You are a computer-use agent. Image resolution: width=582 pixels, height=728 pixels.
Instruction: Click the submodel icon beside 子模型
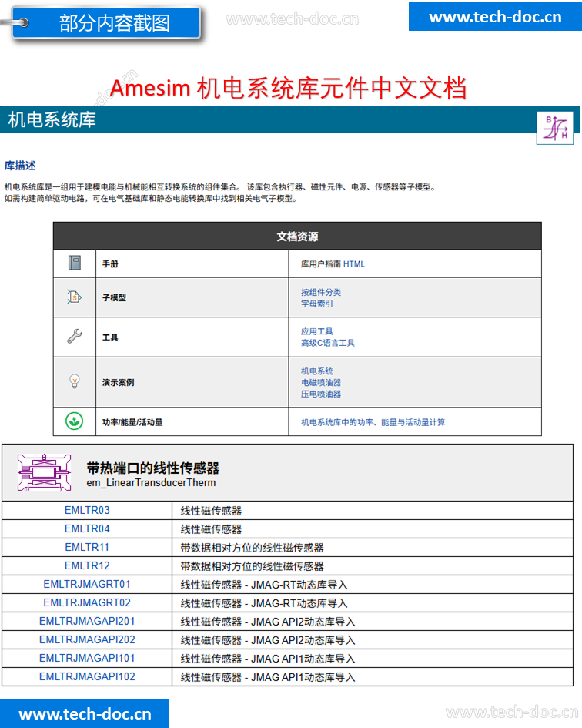coord(74,297)
